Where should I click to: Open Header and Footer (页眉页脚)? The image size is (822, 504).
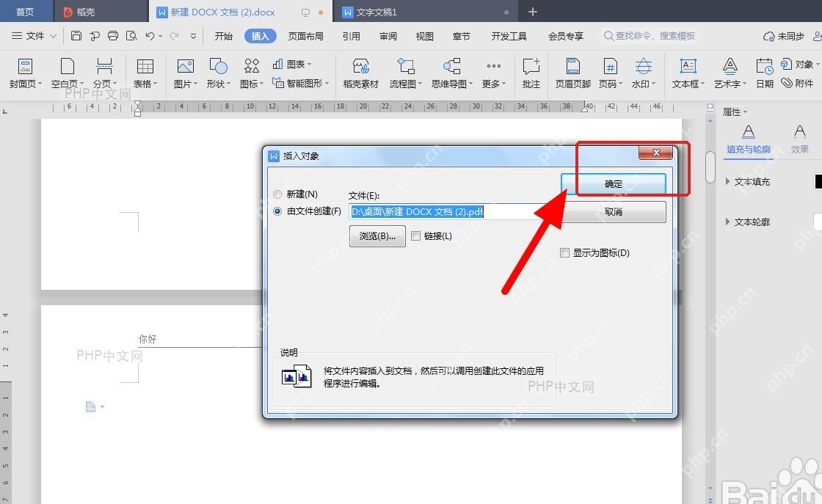coord(573,73)
